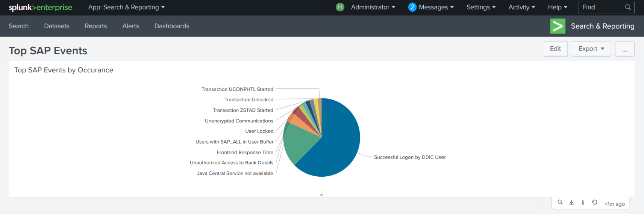Click the blue Messages count badge
The height and width of the screenshot is (214, 644).
412,7
